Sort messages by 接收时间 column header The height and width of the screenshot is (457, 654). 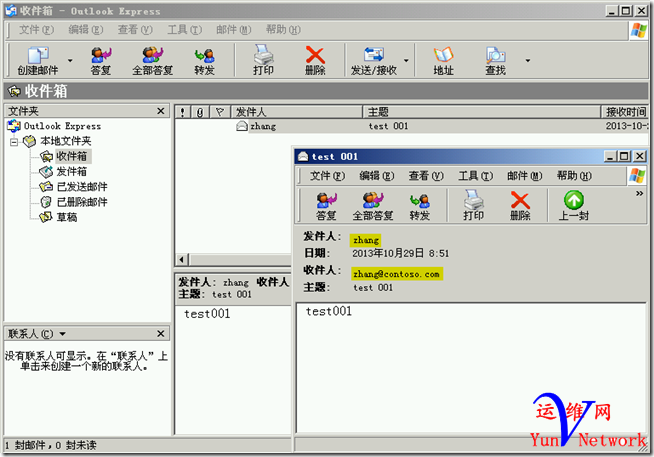pyautogui.click(x=624, y=112)
